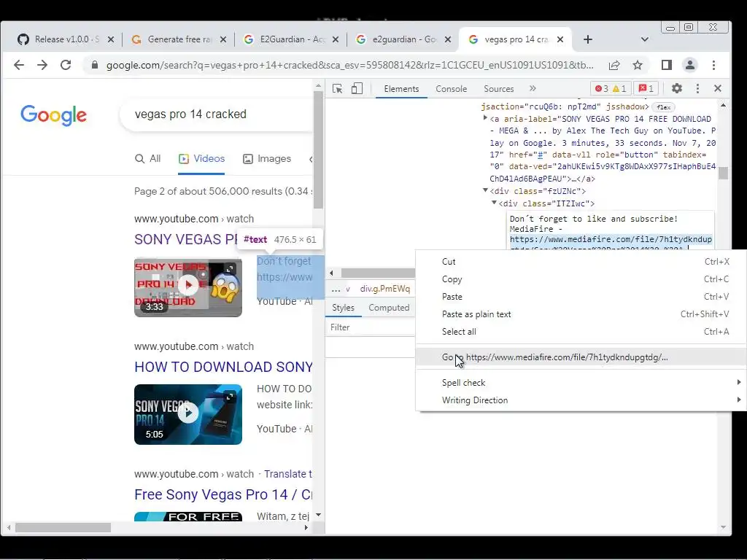Expand the collapsed anchor element node arrow

click(485, 118)
